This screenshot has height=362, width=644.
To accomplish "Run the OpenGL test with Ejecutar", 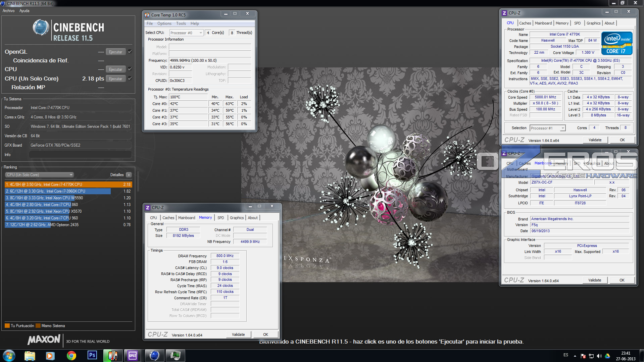I will coord(115,52).
